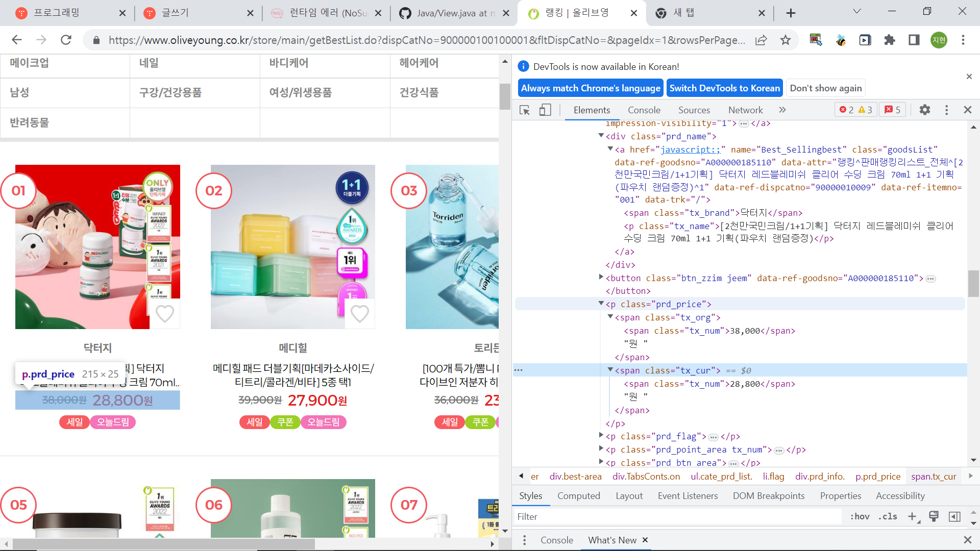Screen dimensions: 980x551
Task: Open the Chrome extensions puzzle icon
Action: [889, 40]
